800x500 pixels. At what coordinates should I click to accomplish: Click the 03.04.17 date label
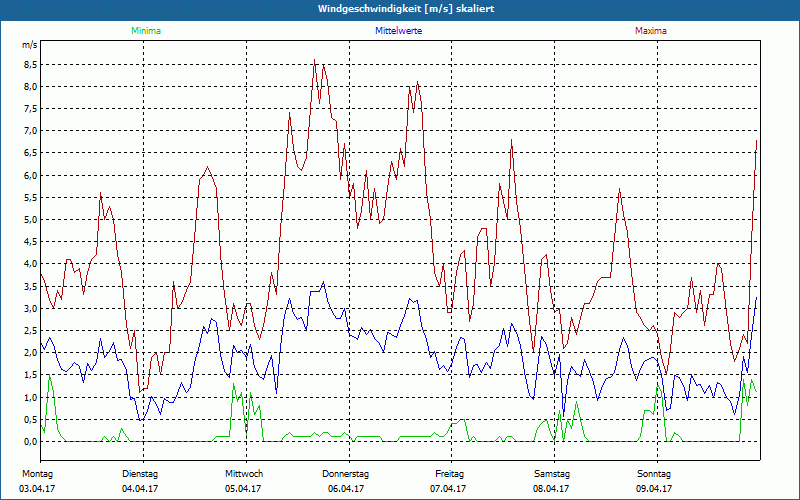tap(37, 489)
